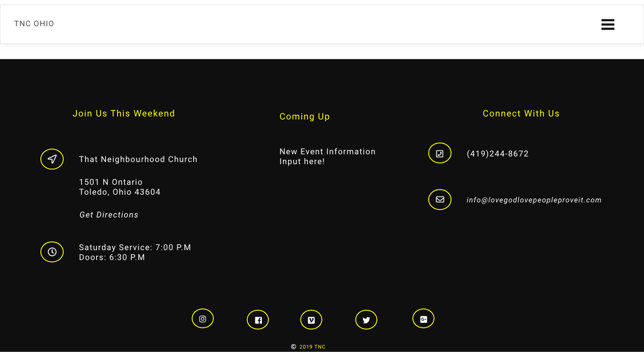Screen dimensions: 644x352
Task: Select the clock service-times icon
Action: (x=52, y=252)
